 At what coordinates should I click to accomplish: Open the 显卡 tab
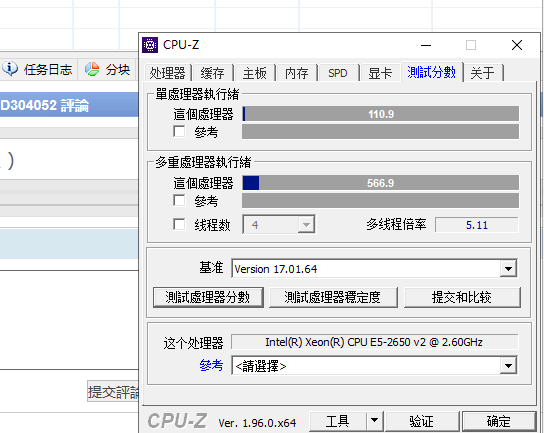click(380, 73)
